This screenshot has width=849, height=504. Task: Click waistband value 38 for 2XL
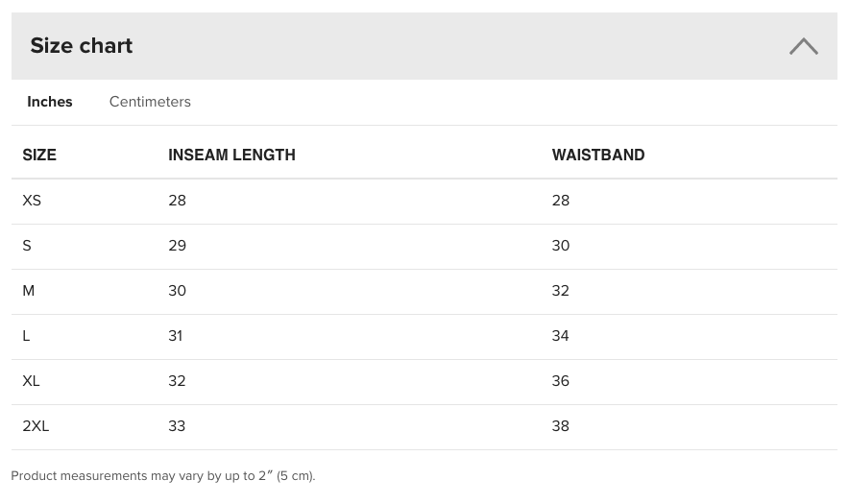coord(561,426)
